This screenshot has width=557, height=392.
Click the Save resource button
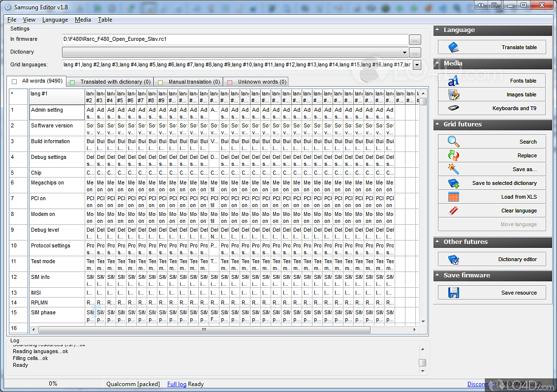(x=492, y=292)
